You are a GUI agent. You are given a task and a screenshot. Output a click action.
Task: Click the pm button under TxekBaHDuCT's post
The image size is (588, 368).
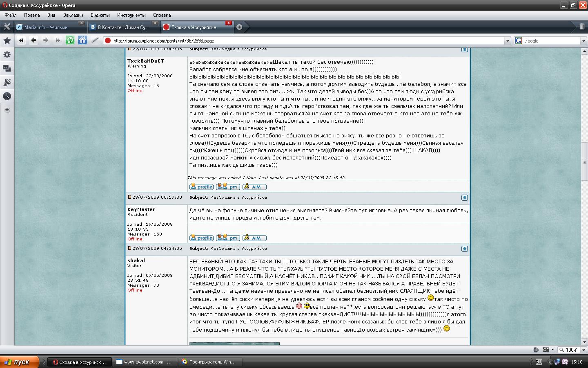(x=228, y=187)
